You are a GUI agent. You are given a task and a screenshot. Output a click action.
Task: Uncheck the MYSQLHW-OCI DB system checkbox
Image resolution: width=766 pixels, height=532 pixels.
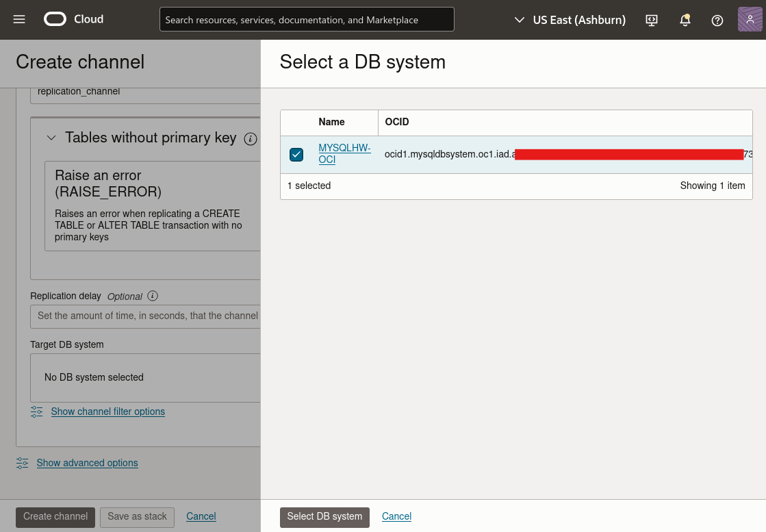click(296, 154)
